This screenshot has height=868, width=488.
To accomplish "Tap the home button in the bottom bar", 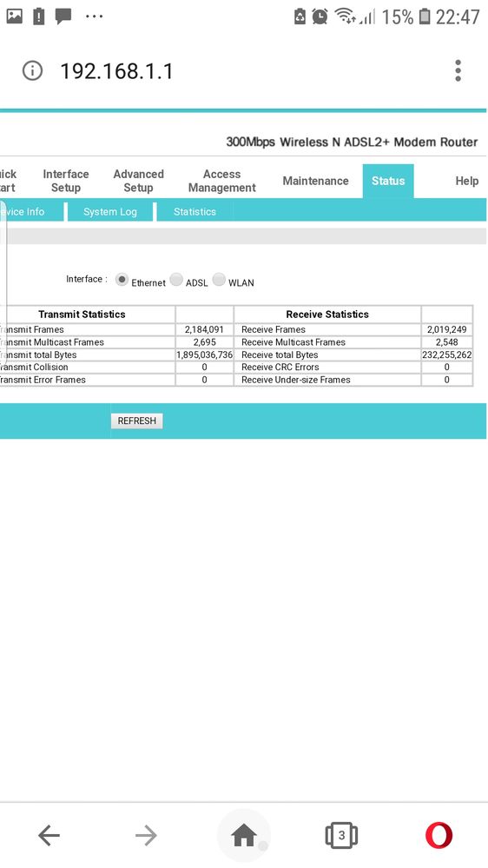I will pyautogui.click(x=244, y=835).
